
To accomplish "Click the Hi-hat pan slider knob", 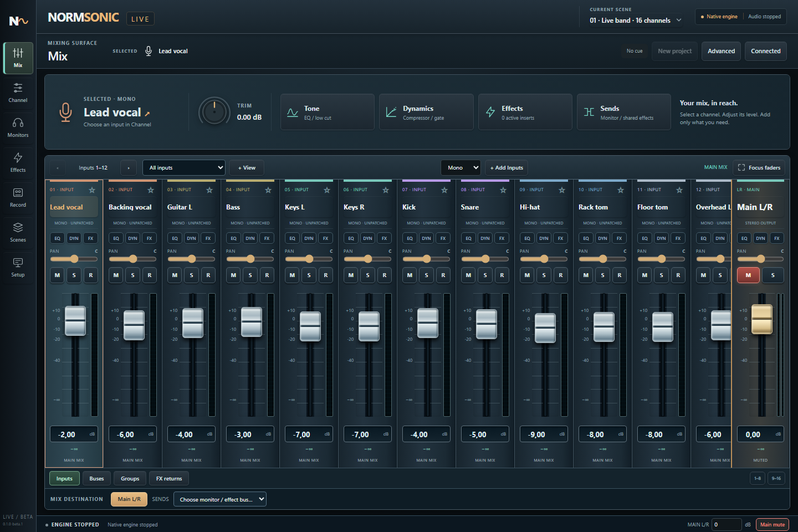I will pos(544,259).
